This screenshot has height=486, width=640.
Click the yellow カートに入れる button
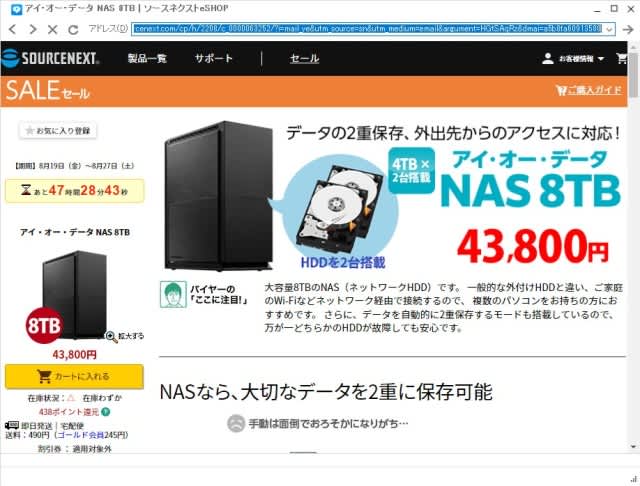(74, 376)
